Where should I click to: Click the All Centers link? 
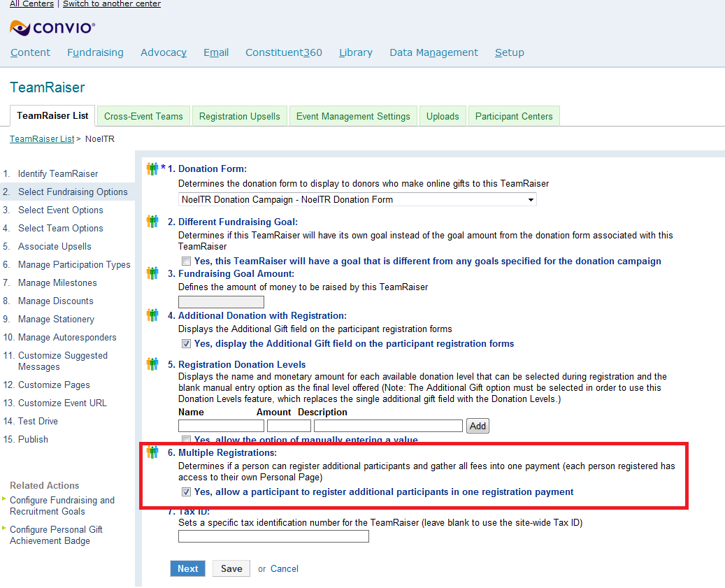pyautogui.click(x=32, y=3)
